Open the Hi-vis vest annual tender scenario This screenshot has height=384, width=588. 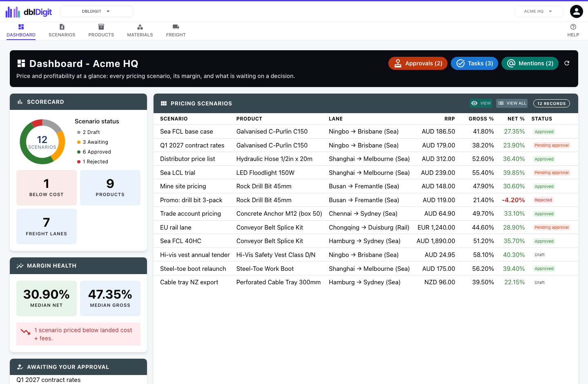[366, 255]
